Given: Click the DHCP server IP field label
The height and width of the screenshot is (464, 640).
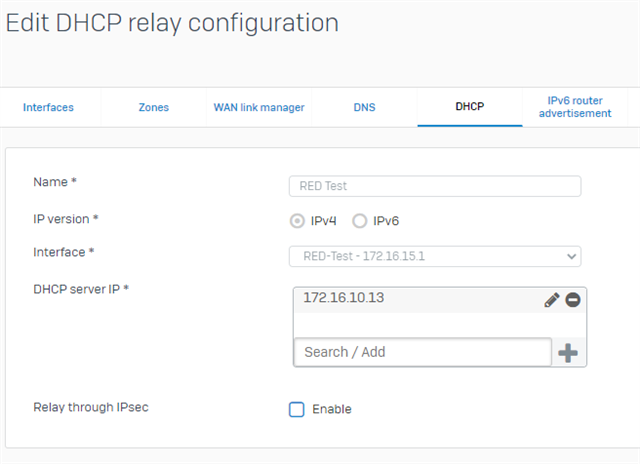Looking at the screenshot, I should click(81, 289).
